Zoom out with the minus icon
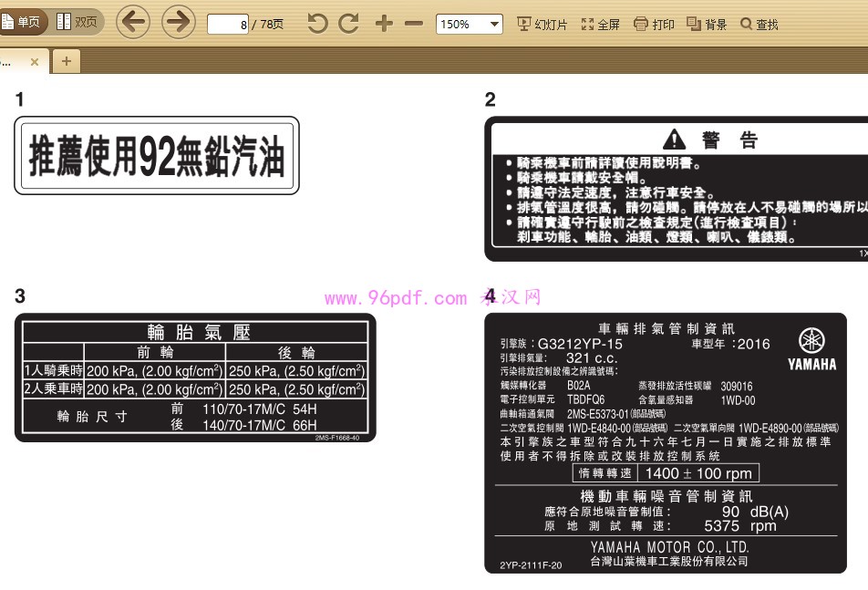 pyautogui.click(x=413, y=24)
